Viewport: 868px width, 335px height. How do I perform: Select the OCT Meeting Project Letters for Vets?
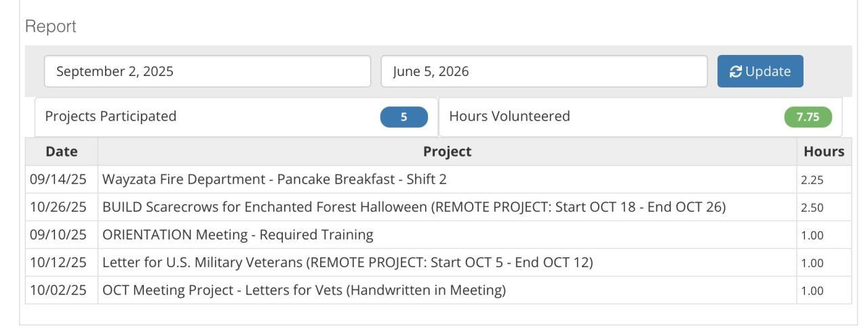pos(304,290)
